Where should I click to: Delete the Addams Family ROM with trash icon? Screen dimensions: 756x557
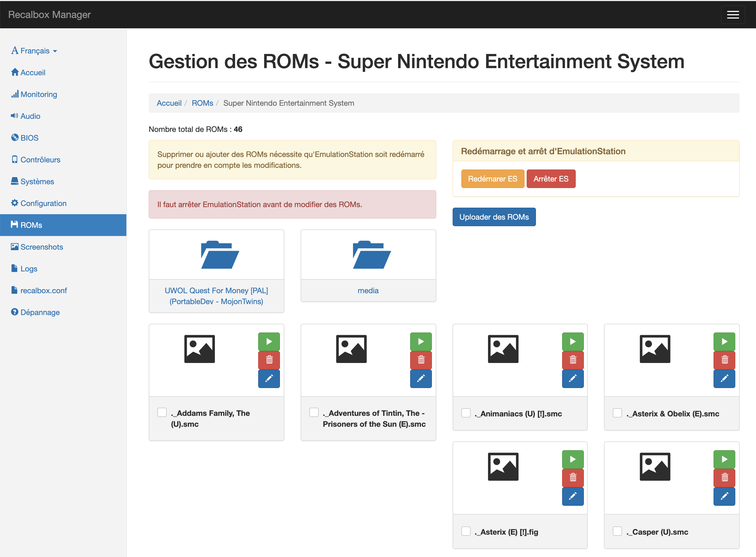(x=269, y=360)
